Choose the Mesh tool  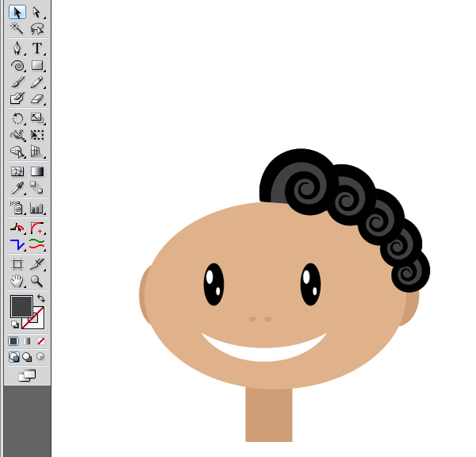tap(17, 171)
